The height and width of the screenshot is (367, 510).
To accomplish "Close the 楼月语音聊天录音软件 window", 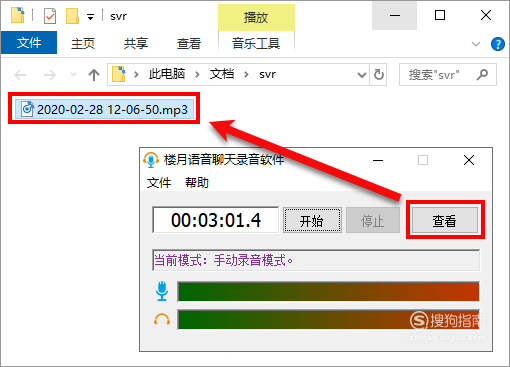I will 469,160.
